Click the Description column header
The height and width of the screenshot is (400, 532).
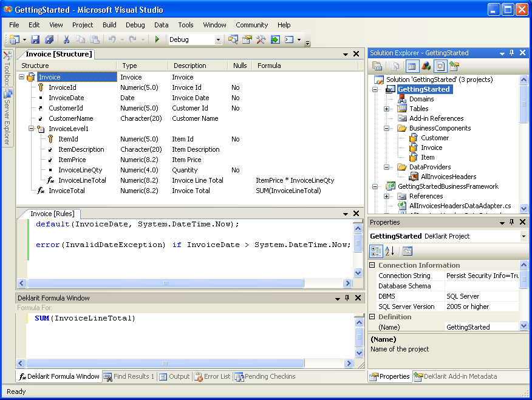coord(197,66)
